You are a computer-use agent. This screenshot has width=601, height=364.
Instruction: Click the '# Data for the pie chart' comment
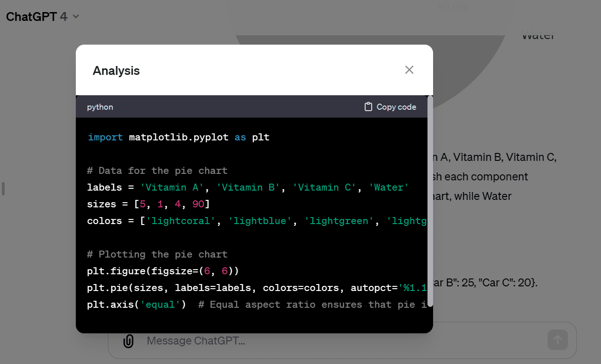click(x=157, y=171)
